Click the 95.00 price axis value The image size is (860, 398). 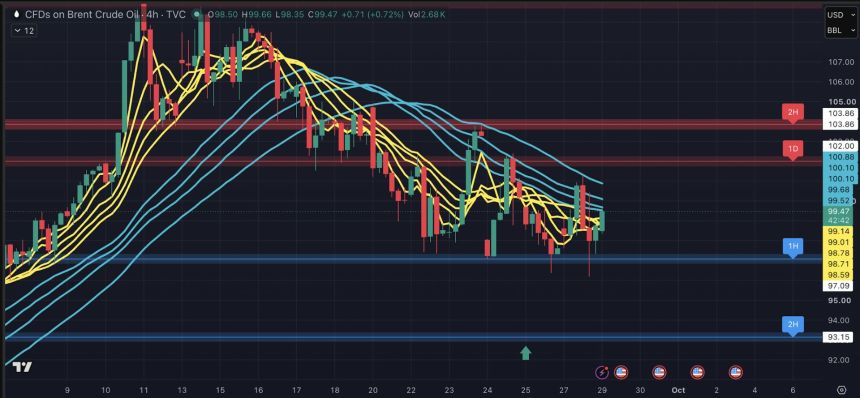841,300
